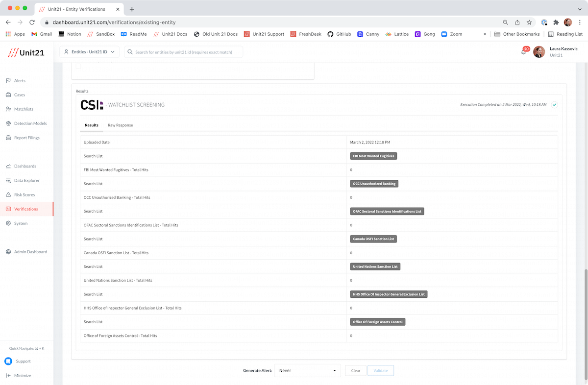Open Reading List
Screen dimensions: 588x385
pyautogui.click(x=565, y=34)
